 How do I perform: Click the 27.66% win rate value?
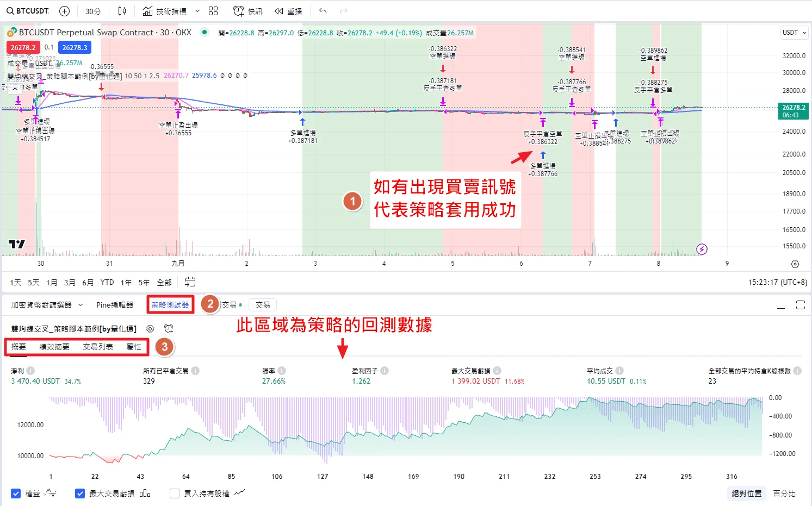pyautogui.click(x=274, y=381)
